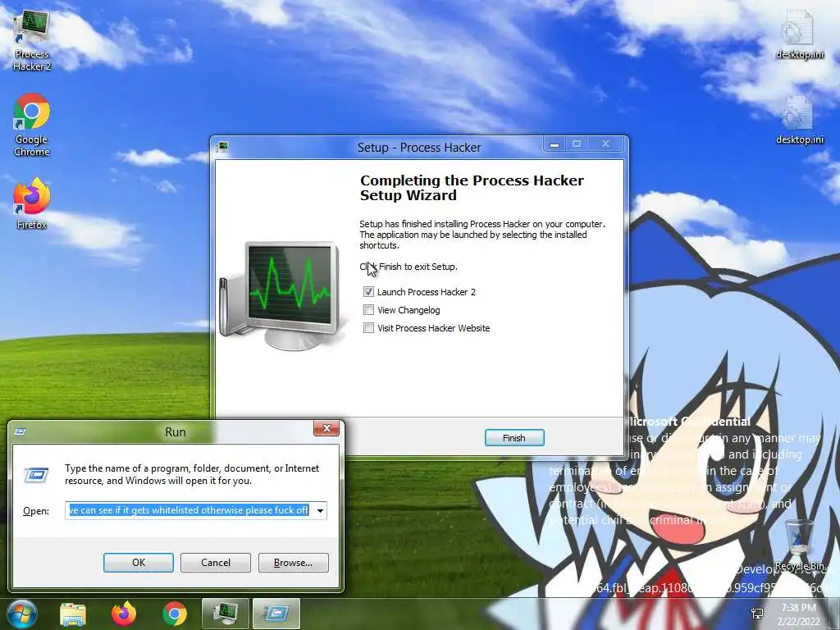The height and width of the screenshot is (630, 840).
Task: Click OK in the Run dialog
Action: click(138, 563)
